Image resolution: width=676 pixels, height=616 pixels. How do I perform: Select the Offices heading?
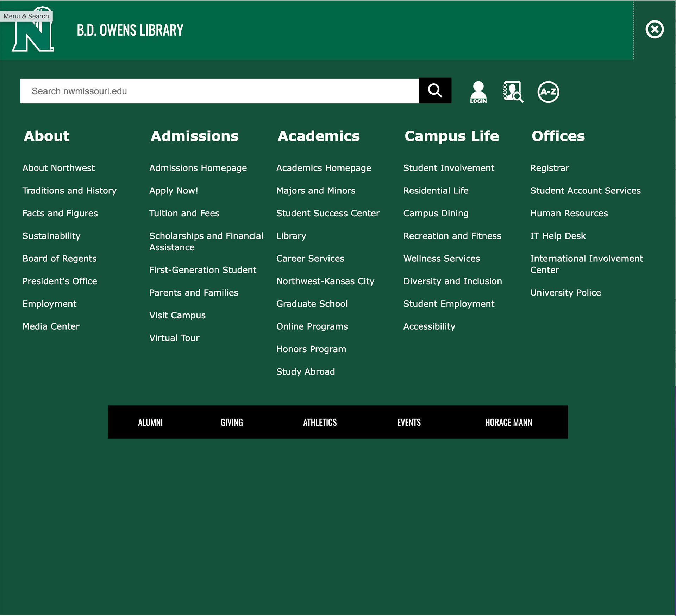pyautogui.click(x=558, y=136)
